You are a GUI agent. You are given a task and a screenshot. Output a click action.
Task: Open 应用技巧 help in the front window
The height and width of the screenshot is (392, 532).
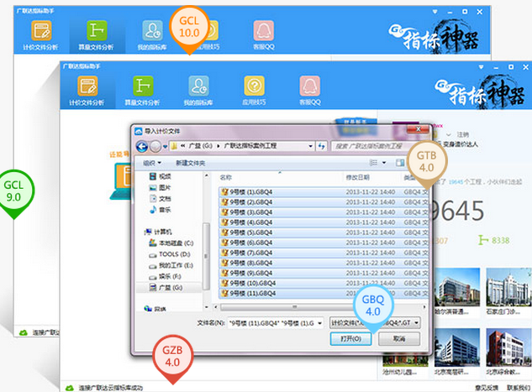click(254, 91)
